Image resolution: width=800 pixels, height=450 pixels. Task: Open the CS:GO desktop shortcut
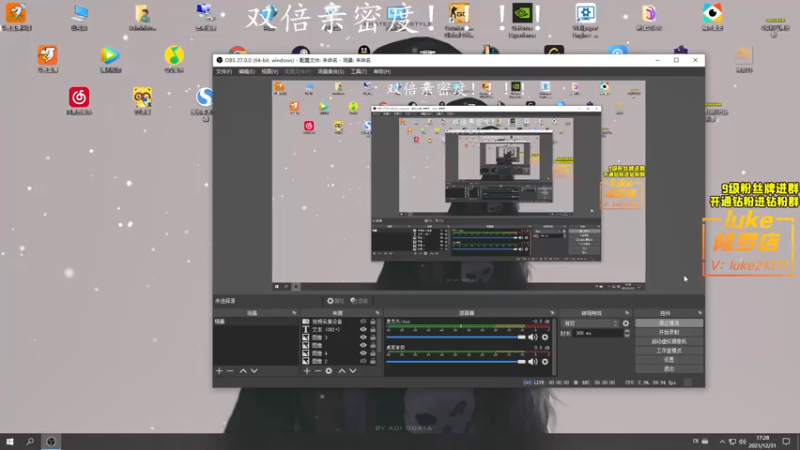click(459, 19)
